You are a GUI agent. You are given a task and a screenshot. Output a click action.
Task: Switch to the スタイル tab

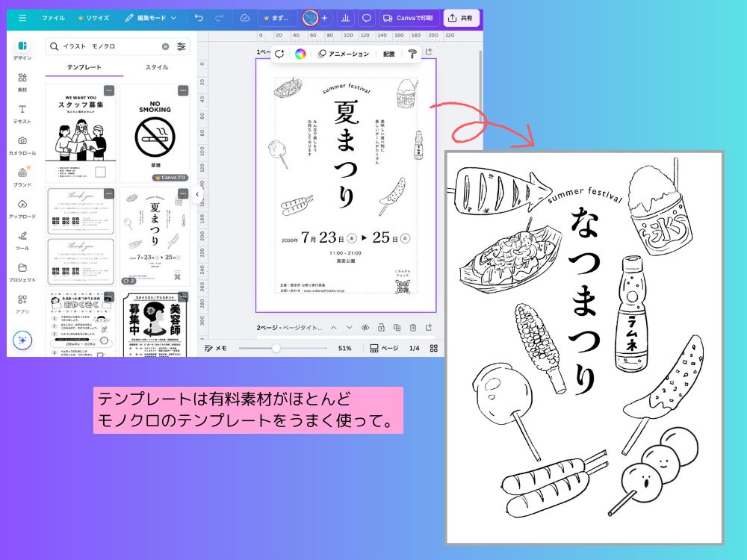(x=156, y=67)
